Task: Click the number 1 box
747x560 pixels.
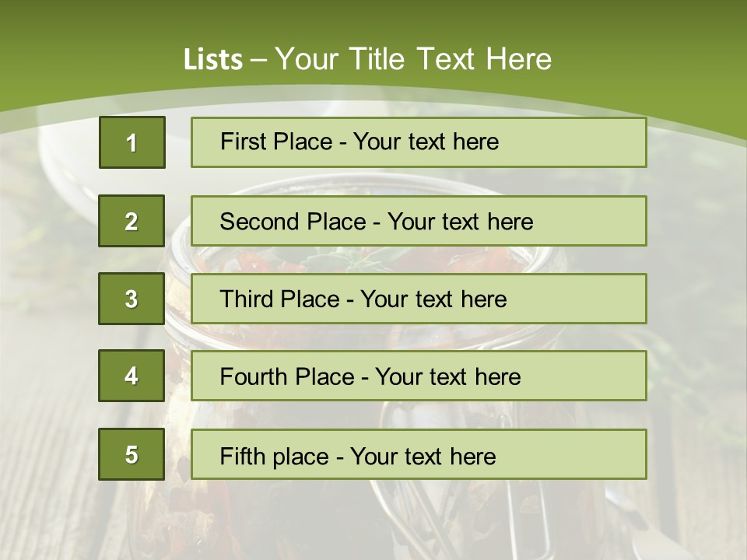Action: coord(132,142)
